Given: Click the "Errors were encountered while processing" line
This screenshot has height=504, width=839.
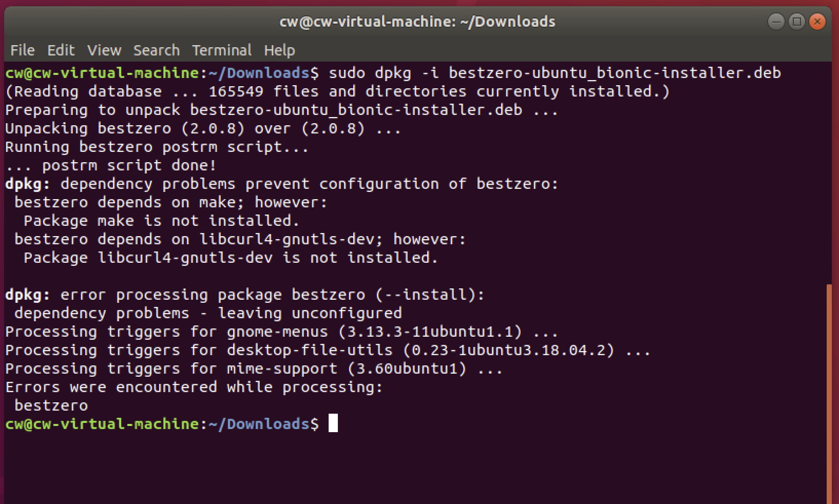Looking at the screenshot, I should click(194, 387).
